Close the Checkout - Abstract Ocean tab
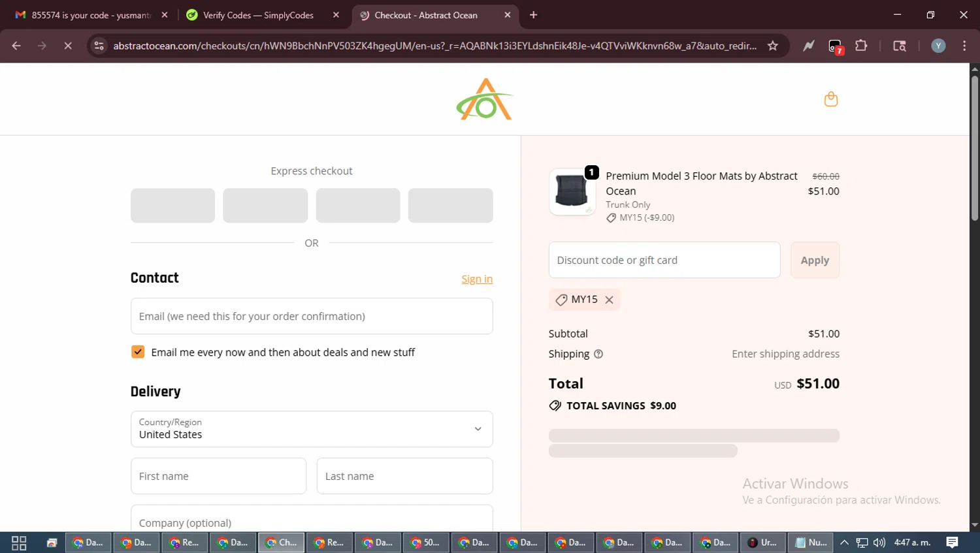 pos(507,15)
